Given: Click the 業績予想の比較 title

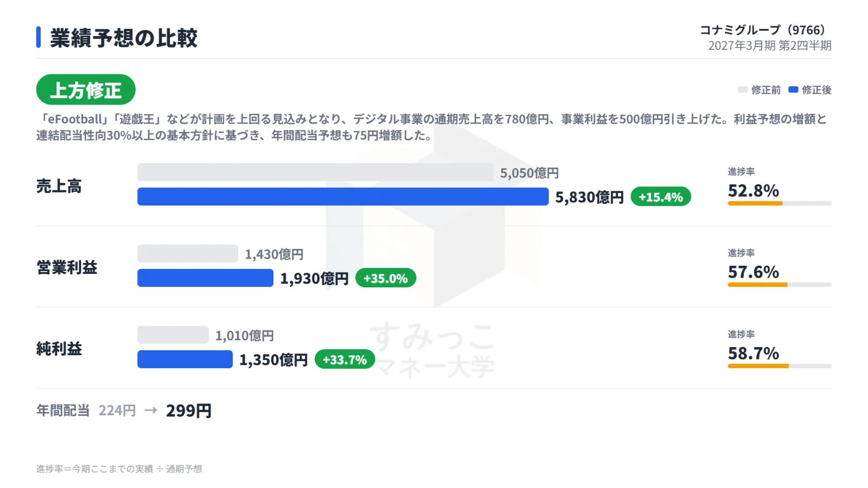Looking at the screenshot, I should click(x=124, y=37).
